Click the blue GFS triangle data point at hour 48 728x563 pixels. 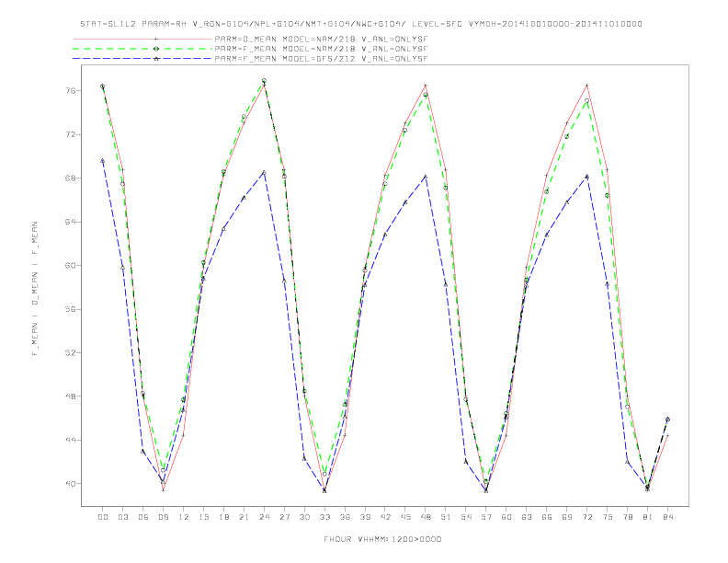pos(426,177)
